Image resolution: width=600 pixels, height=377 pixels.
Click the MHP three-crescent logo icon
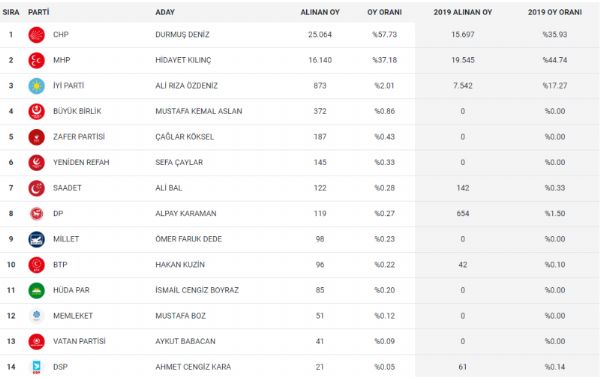(36, 60)
